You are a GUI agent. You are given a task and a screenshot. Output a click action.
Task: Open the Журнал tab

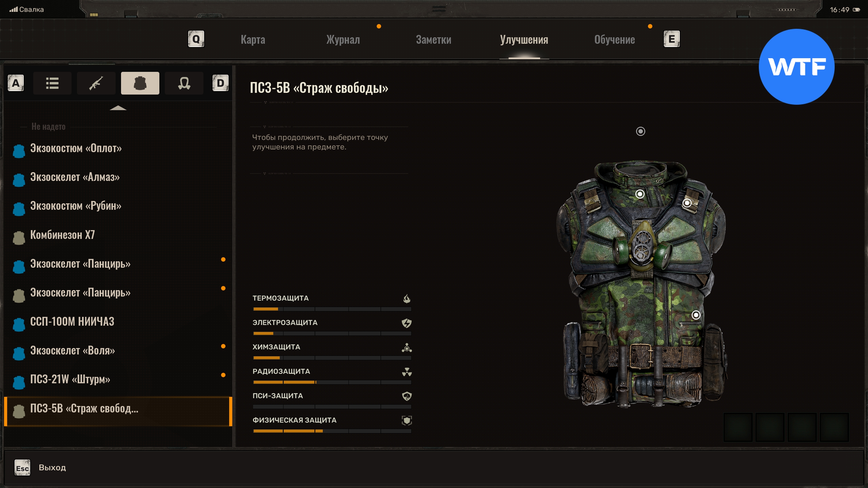(x=343, y=40)
